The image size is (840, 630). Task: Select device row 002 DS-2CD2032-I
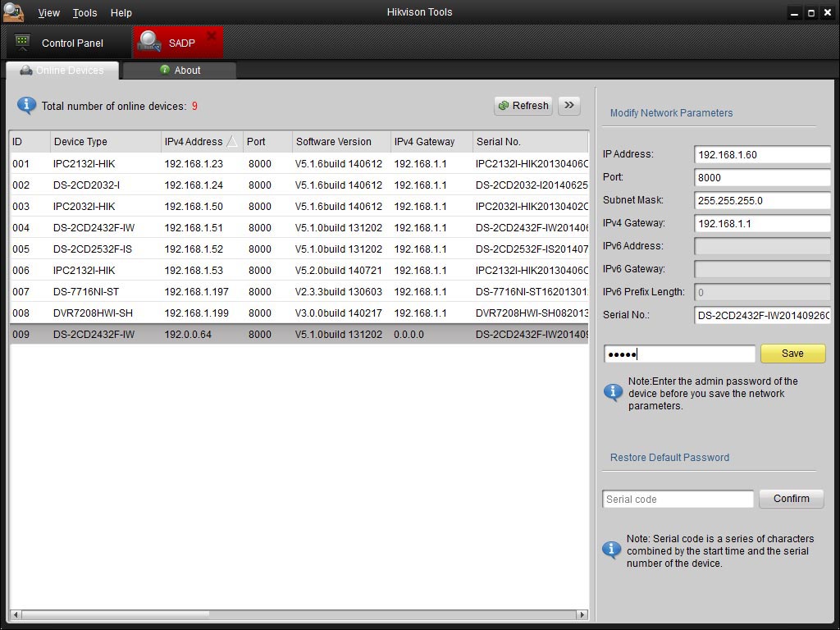[299, 185]
